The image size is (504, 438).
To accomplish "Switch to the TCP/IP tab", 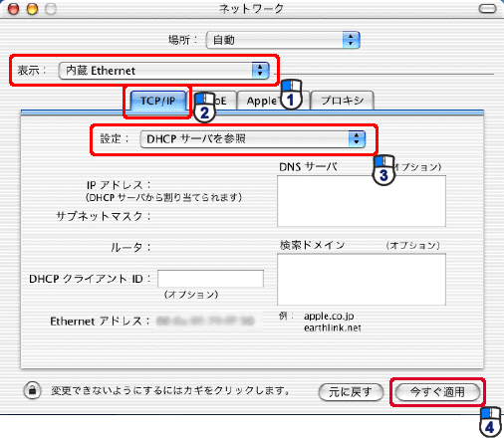I will [x=158, y=101].
